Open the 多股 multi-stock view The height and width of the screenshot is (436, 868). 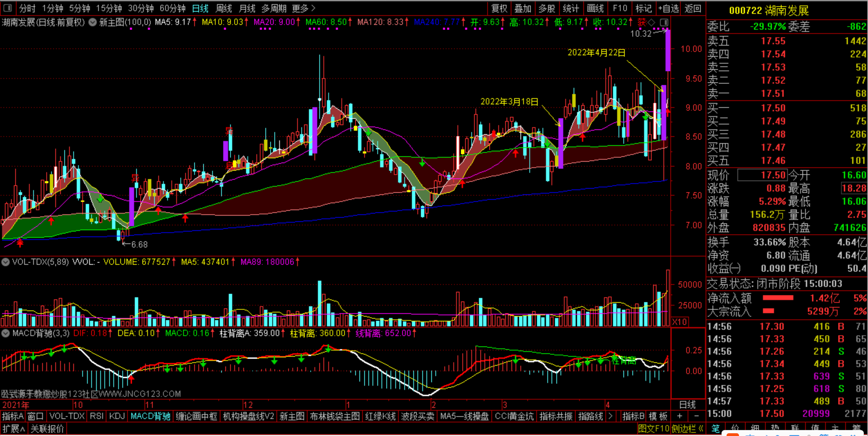click(547, 8)
